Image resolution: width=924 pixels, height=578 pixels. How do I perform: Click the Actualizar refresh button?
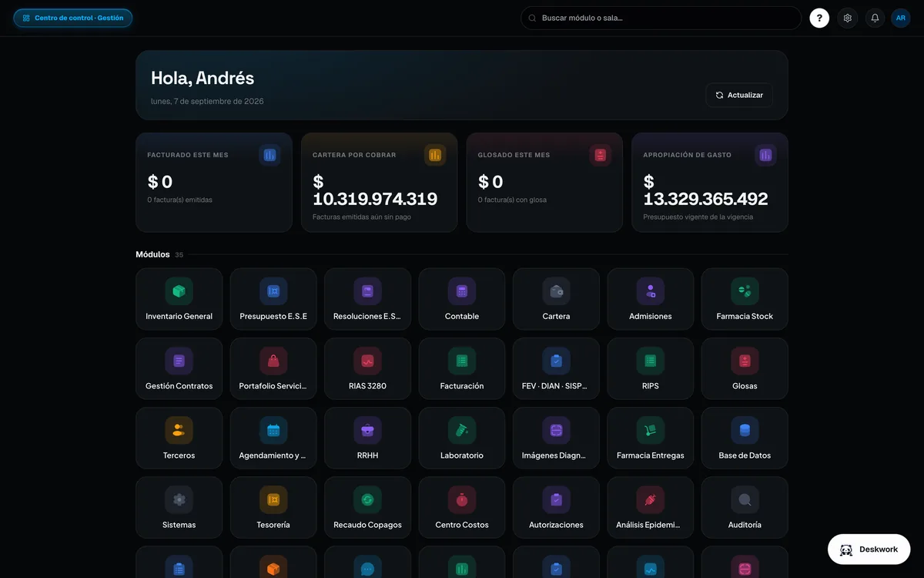739,95
